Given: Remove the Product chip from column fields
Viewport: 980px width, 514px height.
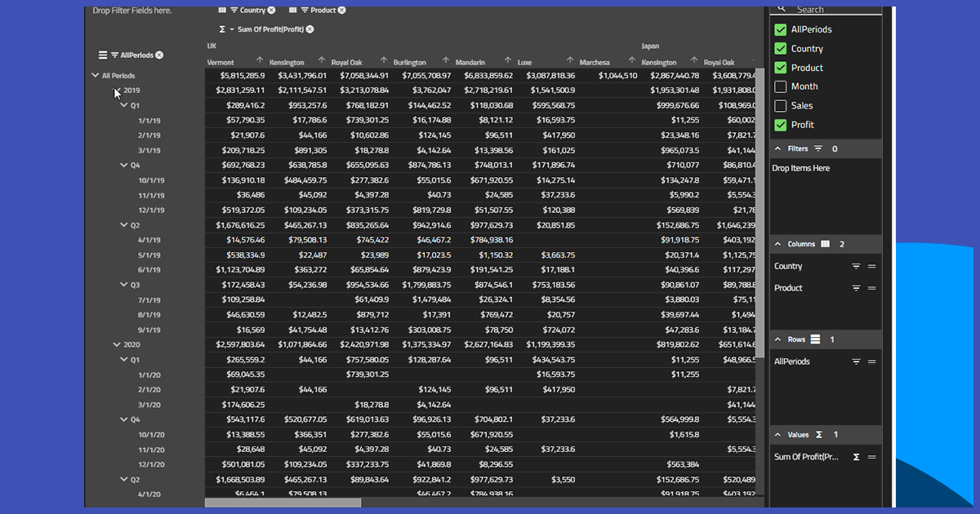Looking at the screenshot, I should point(341,11).
